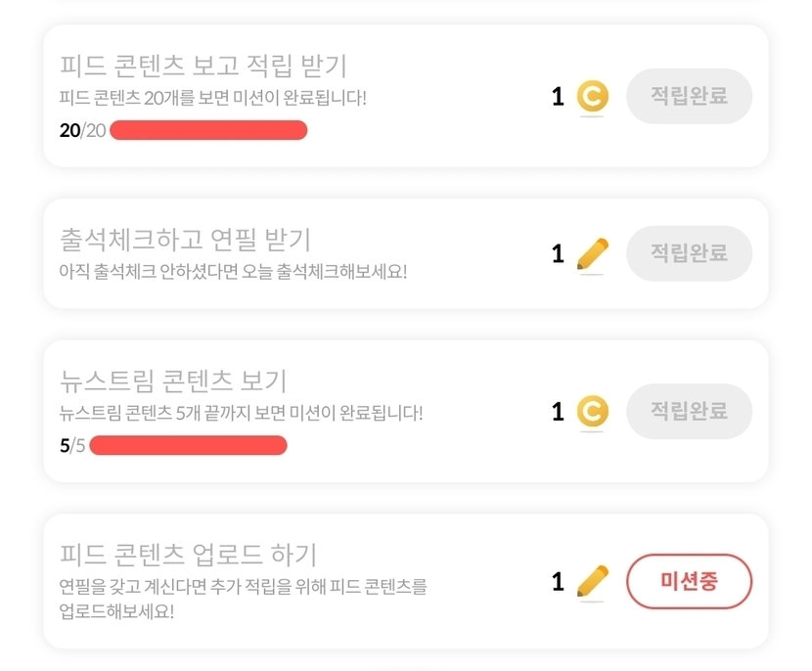Click the 5/5 progress count text
The image size is (812, 671).
(x=72, y=446)
